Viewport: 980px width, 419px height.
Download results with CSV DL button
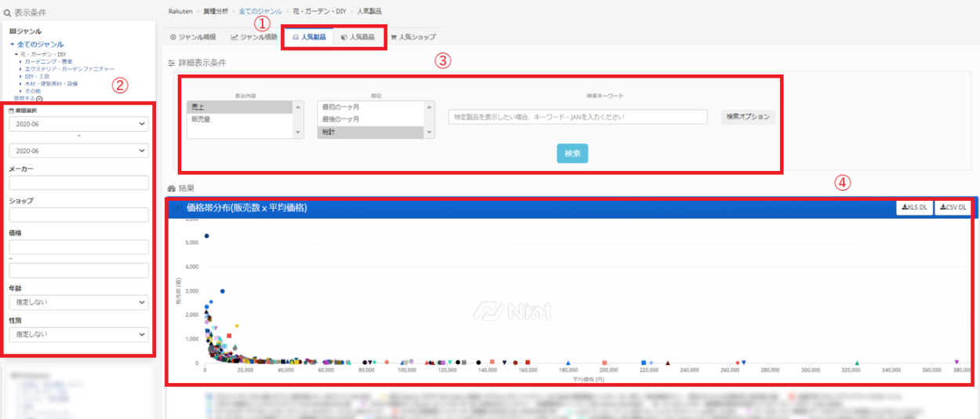(x=952, y=208)
